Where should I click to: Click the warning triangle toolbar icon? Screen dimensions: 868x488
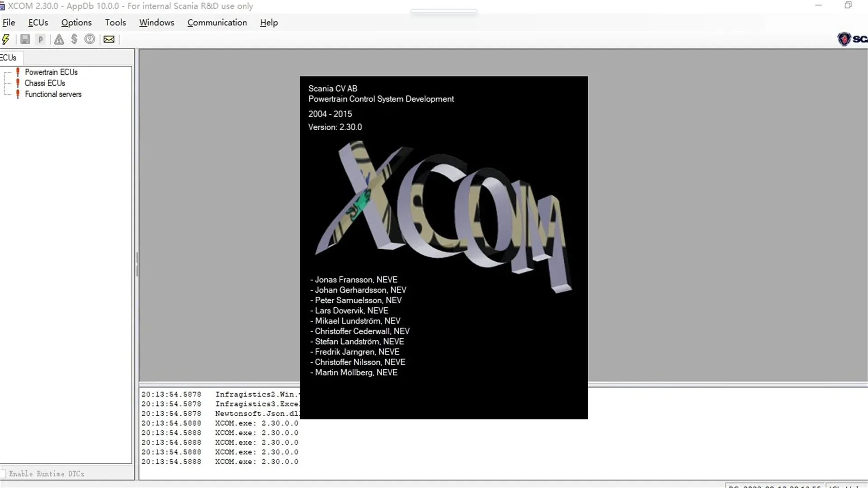tap(59, 39)
